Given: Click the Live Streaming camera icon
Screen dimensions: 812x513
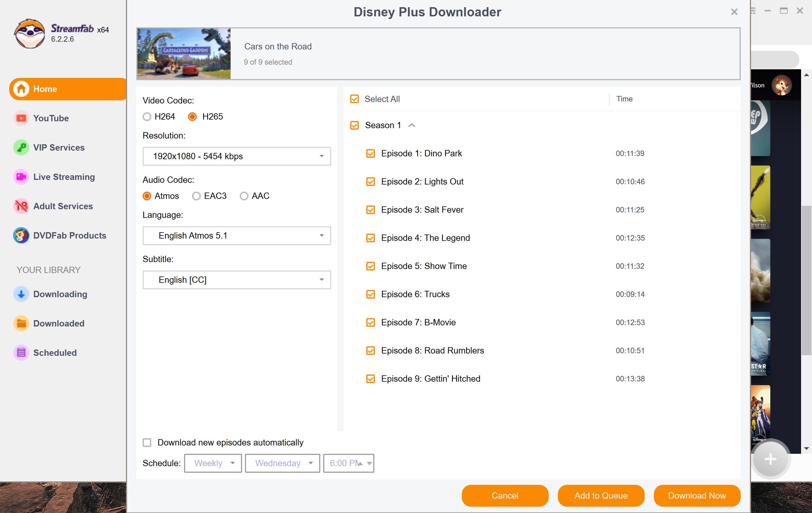Looking at the screenshot, I should (21, 177).
